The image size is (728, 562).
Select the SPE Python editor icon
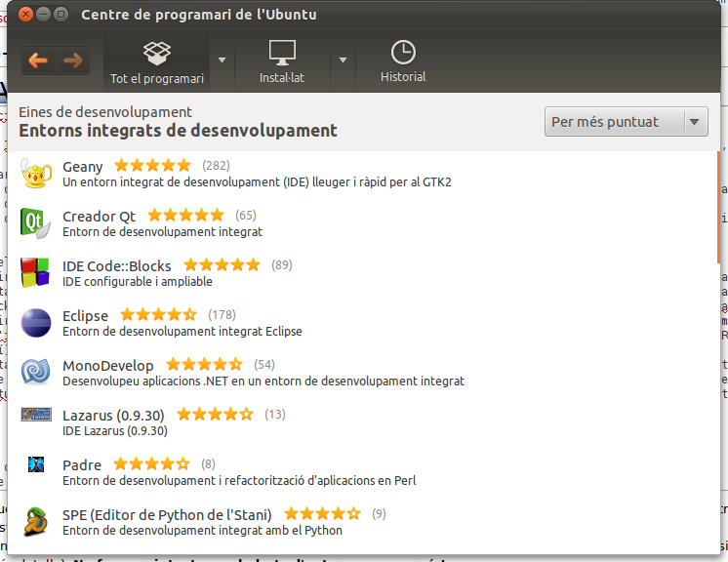pyautogui.click(x=36, y=521)
